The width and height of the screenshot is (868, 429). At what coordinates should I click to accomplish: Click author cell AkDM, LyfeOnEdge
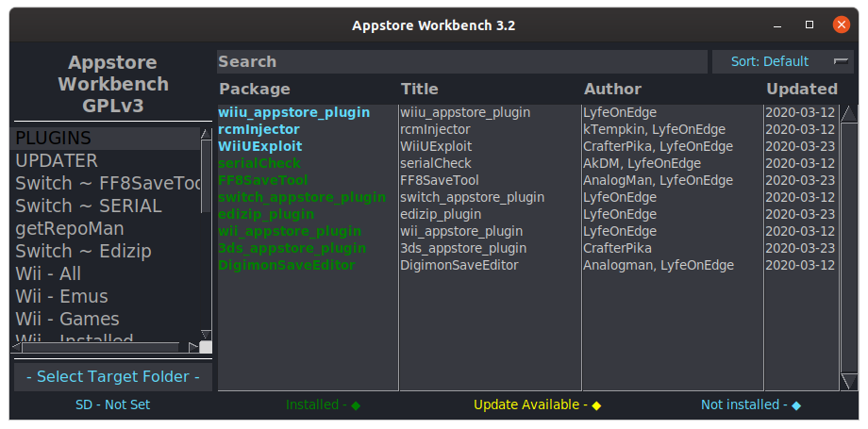click(643, 163)
